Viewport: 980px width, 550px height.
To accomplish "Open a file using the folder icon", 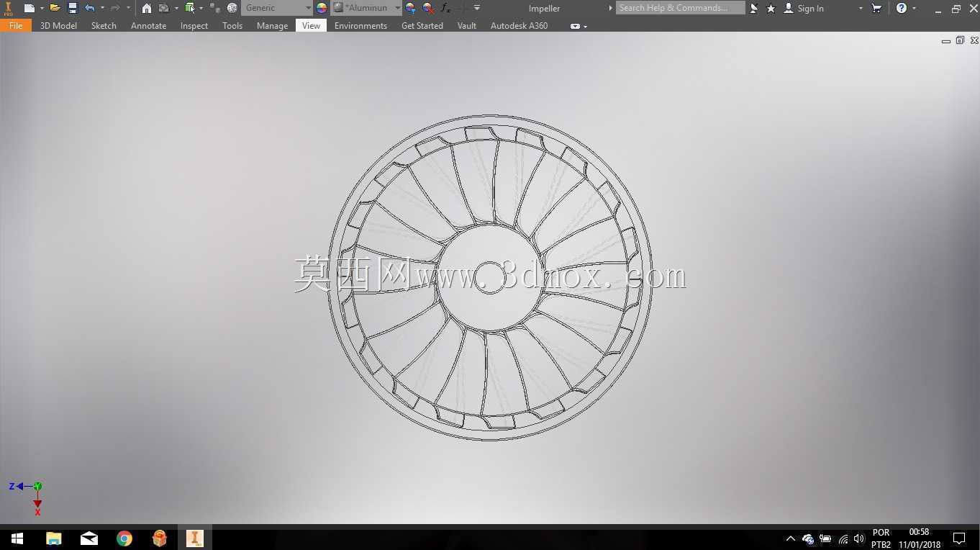I will point(55,8).
